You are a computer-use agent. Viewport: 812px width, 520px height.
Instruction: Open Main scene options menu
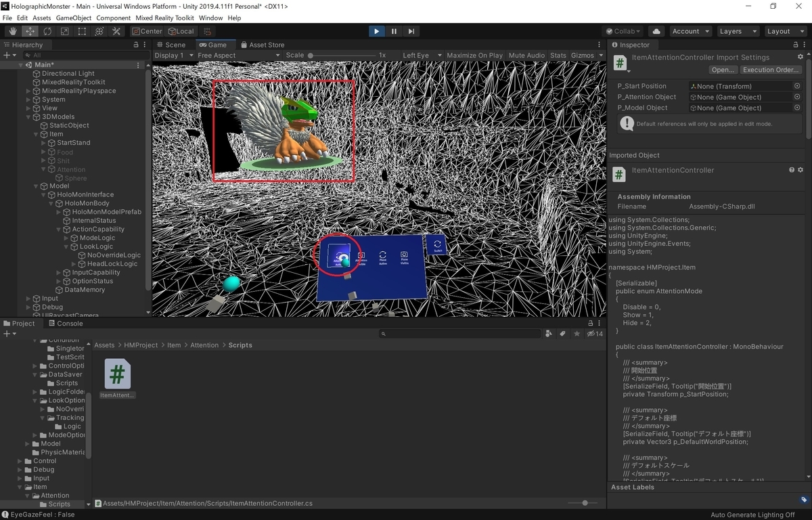click(139, 65)
